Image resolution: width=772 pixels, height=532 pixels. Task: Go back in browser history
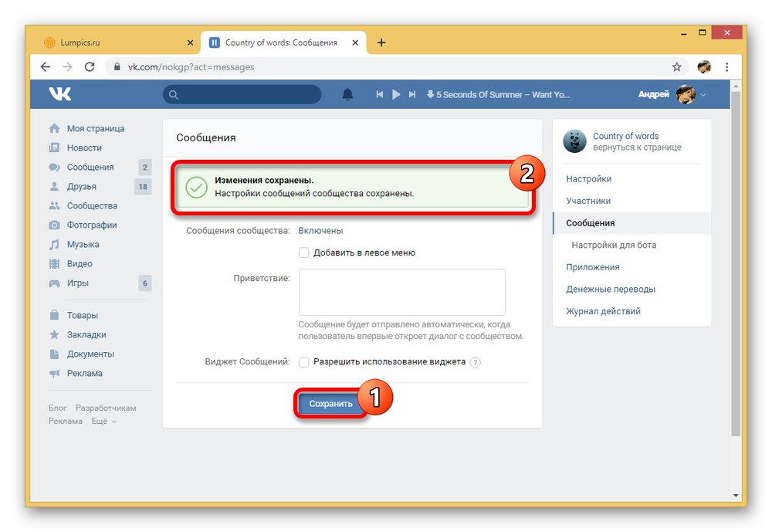pyautogui.click(x=46, y=67)
